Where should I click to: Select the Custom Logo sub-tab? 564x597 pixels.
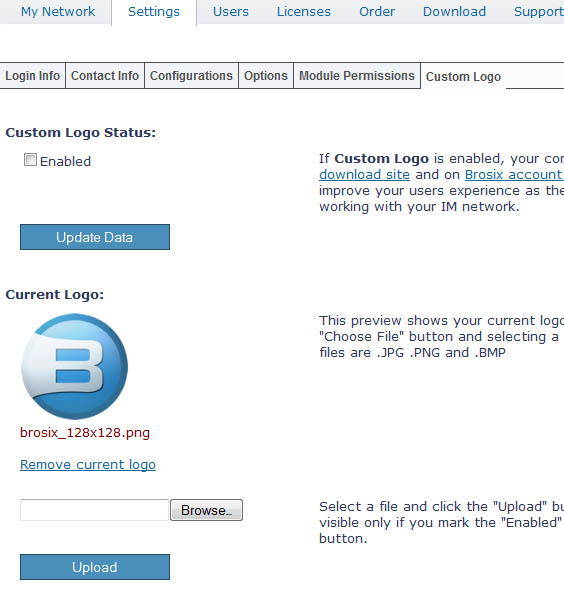(x=463, y=77)
